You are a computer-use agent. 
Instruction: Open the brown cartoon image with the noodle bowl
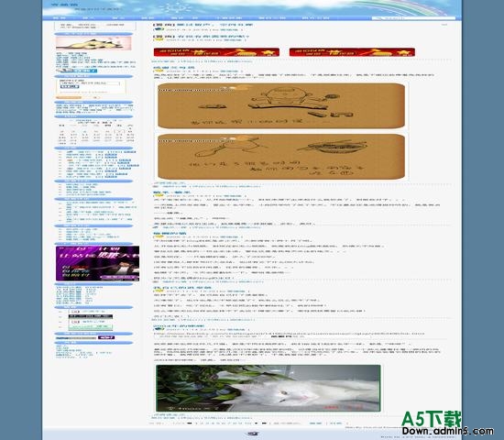point(281,157)
